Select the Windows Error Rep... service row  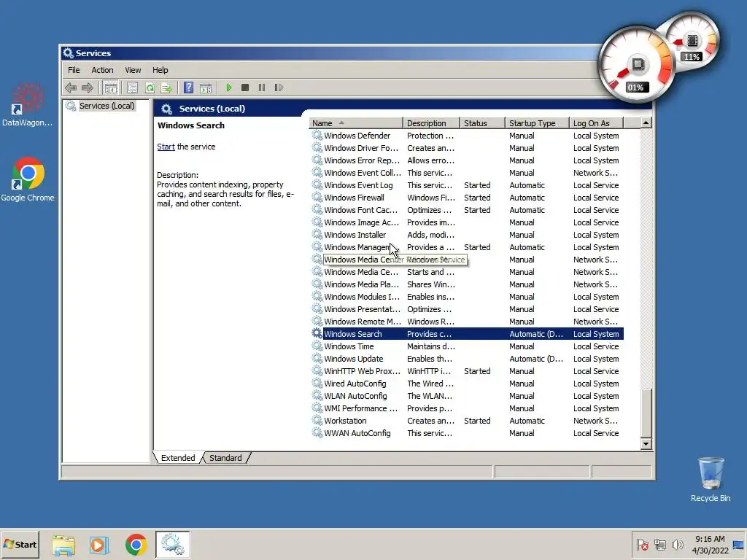click(x=466, y=160)
